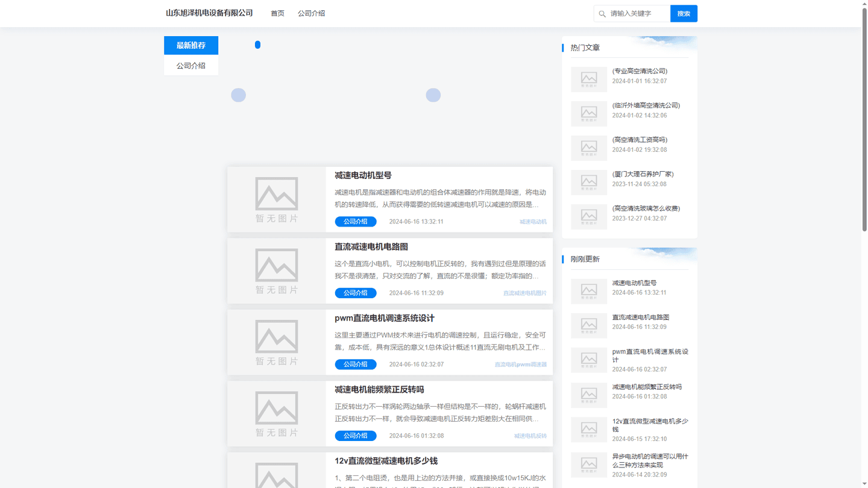The width and height of the screenshot is (868, 488).
Task: Click the search magnifier icon
Action: coord(602,14)
